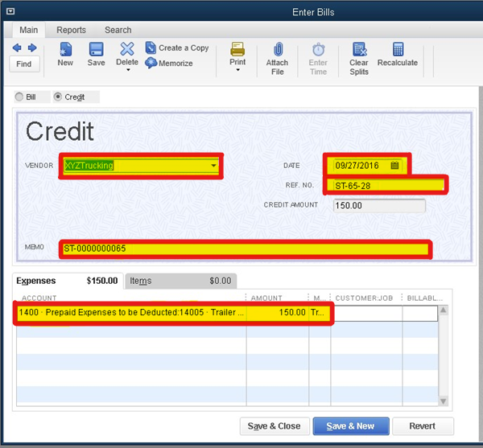Select the Bill radio button
483x448 pixels.
click(x=19, y=97)
